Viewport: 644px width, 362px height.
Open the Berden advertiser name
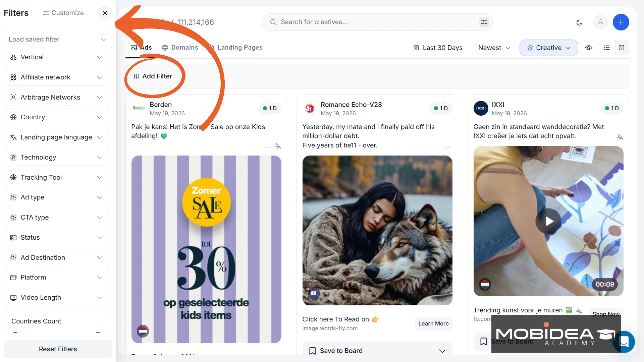tap(161, 105)
